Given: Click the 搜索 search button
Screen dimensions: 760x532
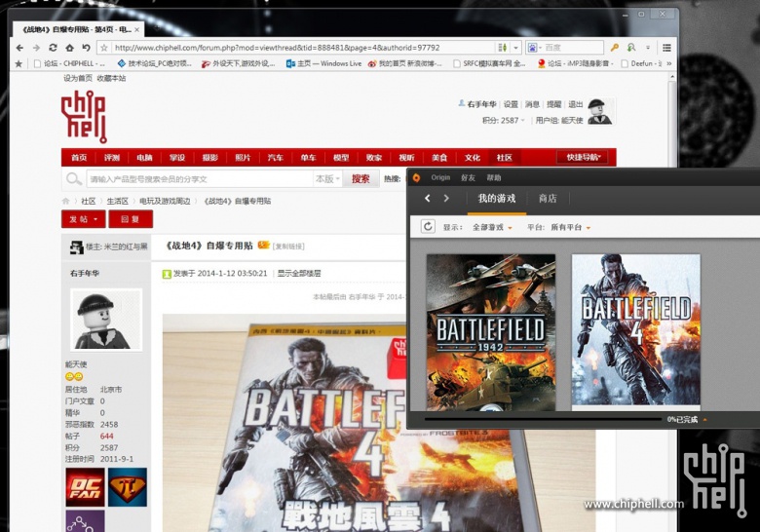Looking at the screenshot, I should tap(361, 178).
